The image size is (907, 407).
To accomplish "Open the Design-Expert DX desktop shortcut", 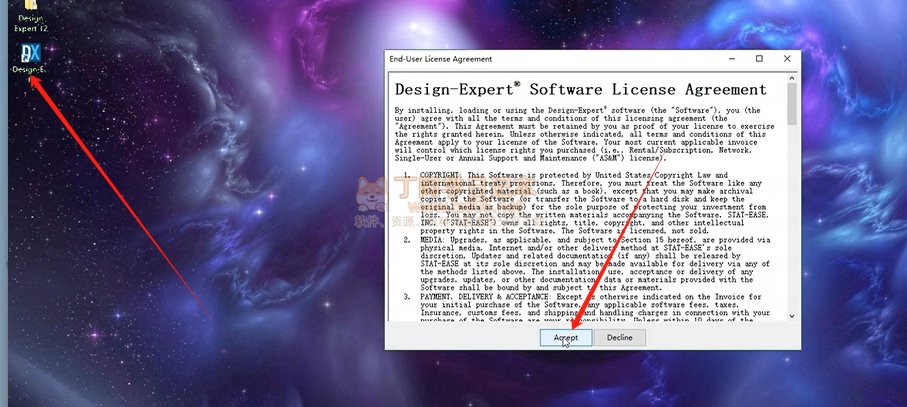I will [x=30, y=59].
